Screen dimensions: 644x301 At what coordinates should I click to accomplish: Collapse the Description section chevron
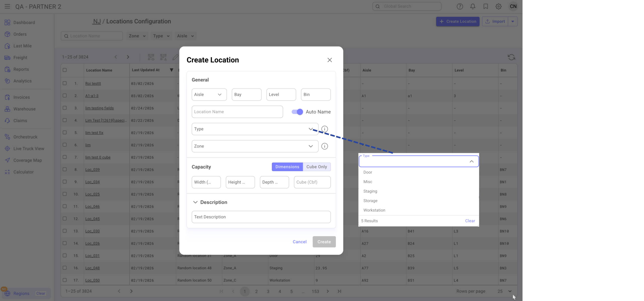[195, 202]
